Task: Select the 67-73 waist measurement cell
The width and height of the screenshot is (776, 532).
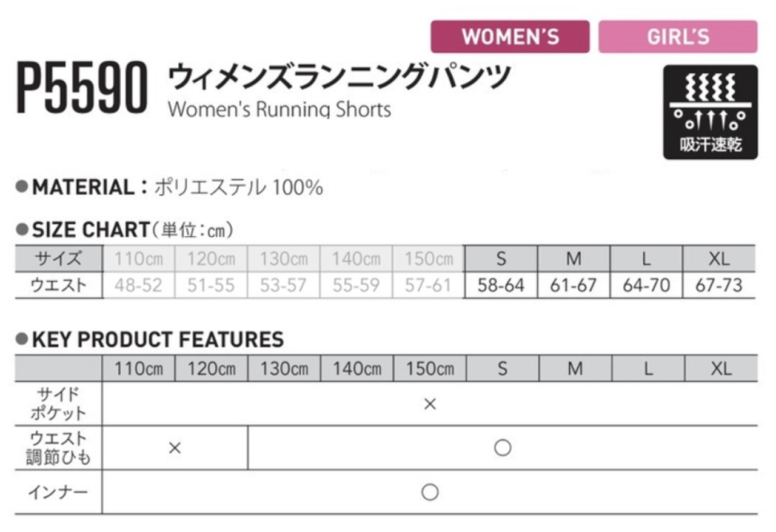Action: click(x=719, y=285)
